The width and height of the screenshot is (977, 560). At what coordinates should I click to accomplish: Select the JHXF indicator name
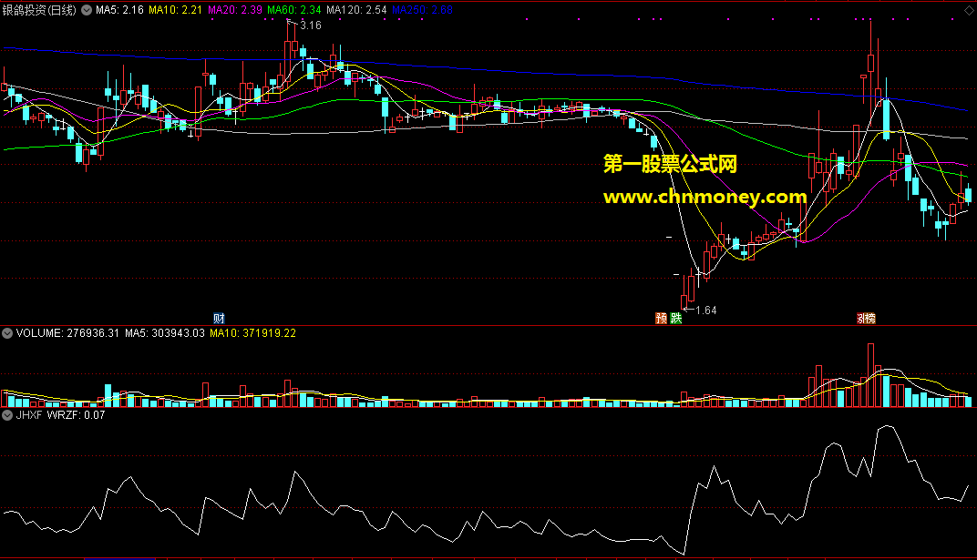click(x=28, y=415)
